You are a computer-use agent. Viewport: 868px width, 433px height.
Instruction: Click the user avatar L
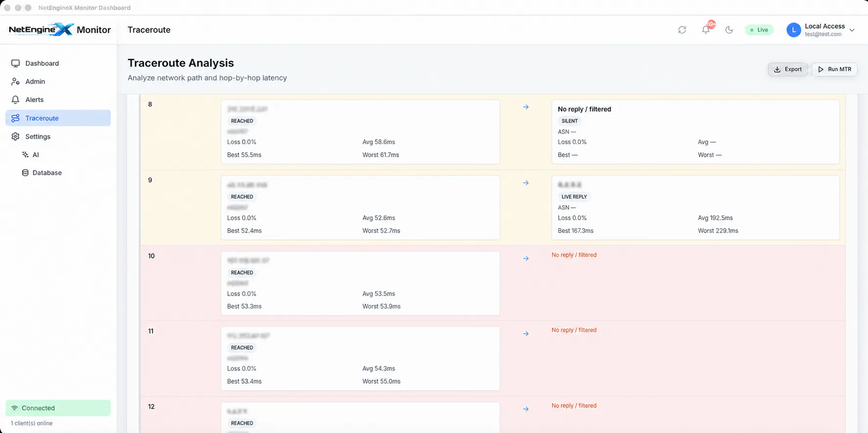(794, 30)
